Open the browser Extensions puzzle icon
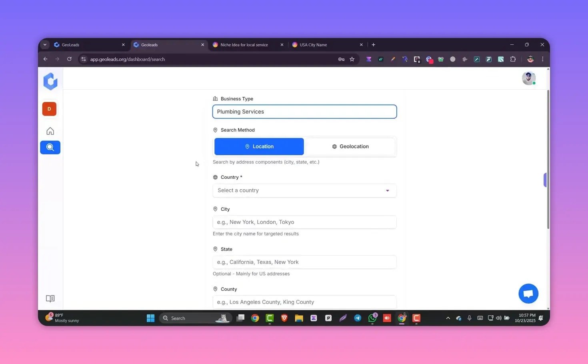 pos(513,59)
